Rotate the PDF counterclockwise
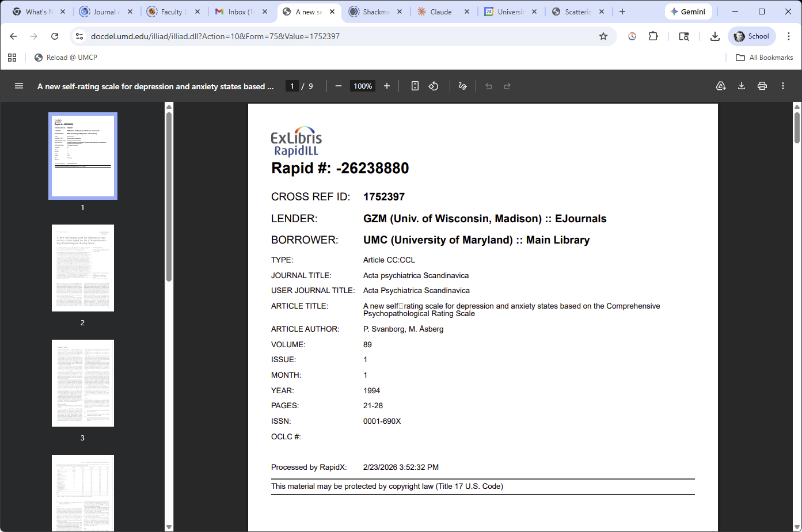 434,86
